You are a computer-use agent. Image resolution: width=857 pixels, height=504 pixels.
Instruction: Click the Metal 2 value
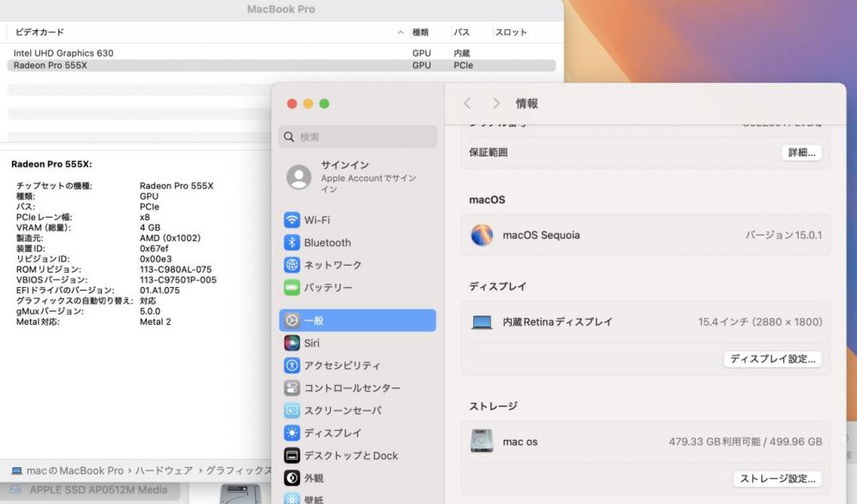click(155, 321)
